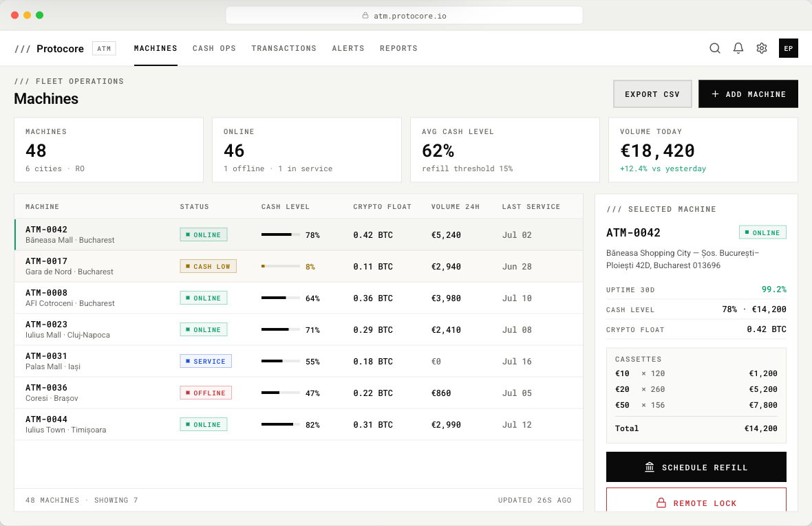Click the Online badge in Selected Machine panel
Viewport: 812px width, 526px height.
tap(762, 232)
